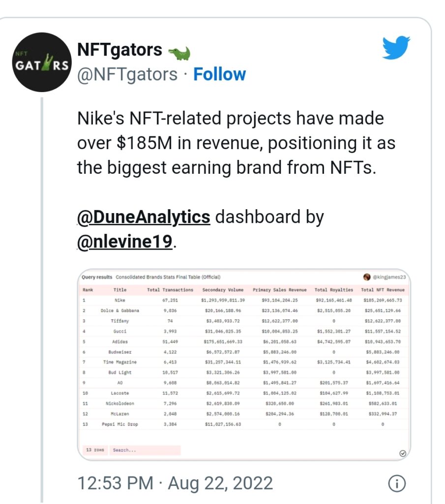
Task: Click the Total Transactions column header
Action: 170,289
